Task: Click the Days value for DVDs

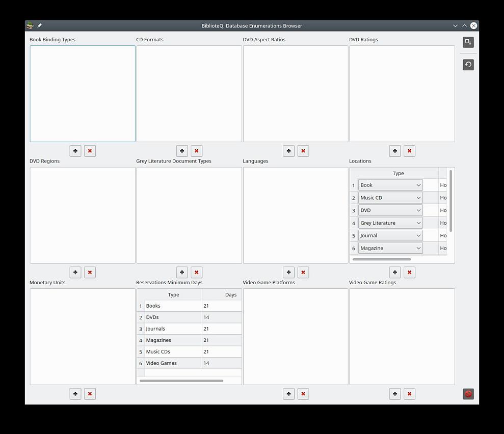Action: [222, 317]
